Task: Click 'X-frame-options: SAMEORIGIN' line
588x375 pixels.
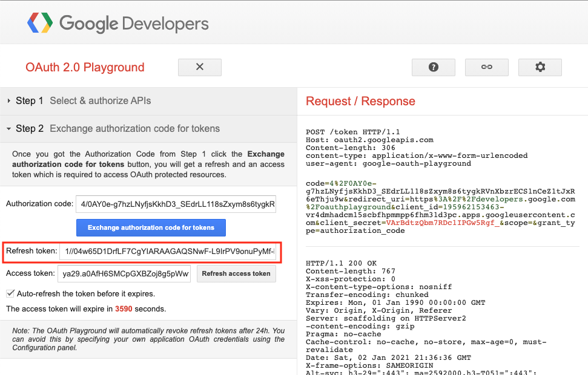Action: click(369, 365)
